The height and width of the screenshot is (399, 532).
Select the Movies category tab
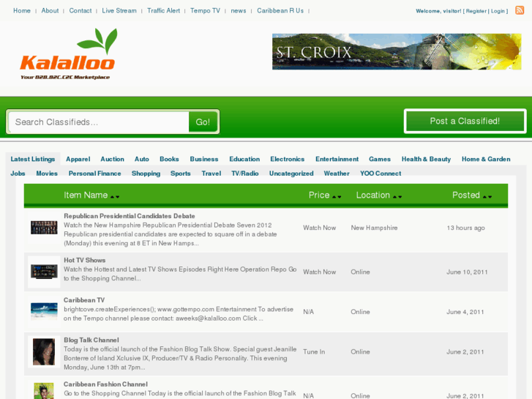[47, 174]
